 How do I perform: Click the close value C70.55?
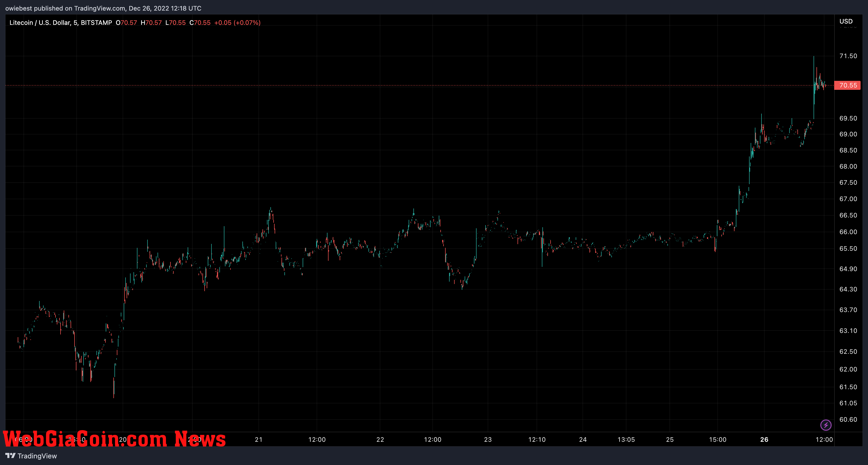pos(200,22)
